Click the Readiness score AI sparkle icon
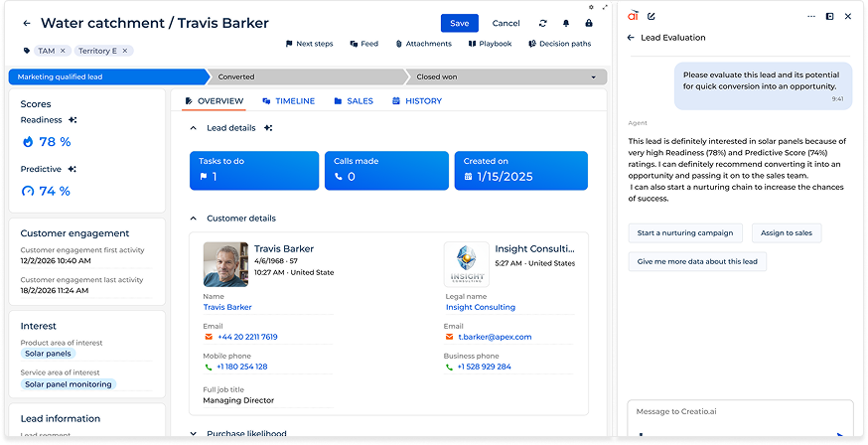868x445 pixels. [x=72, y=120]
